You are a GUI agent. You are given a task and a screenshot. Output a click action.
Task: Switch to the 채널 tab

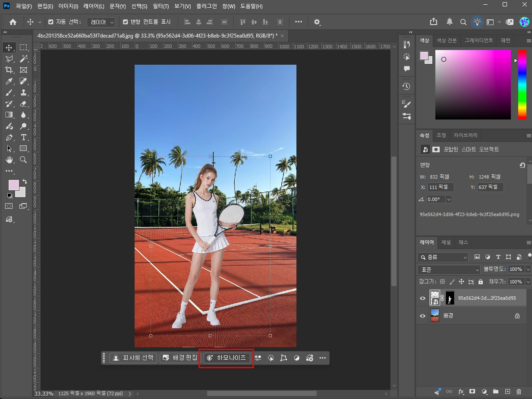click(x=446, y=242)
